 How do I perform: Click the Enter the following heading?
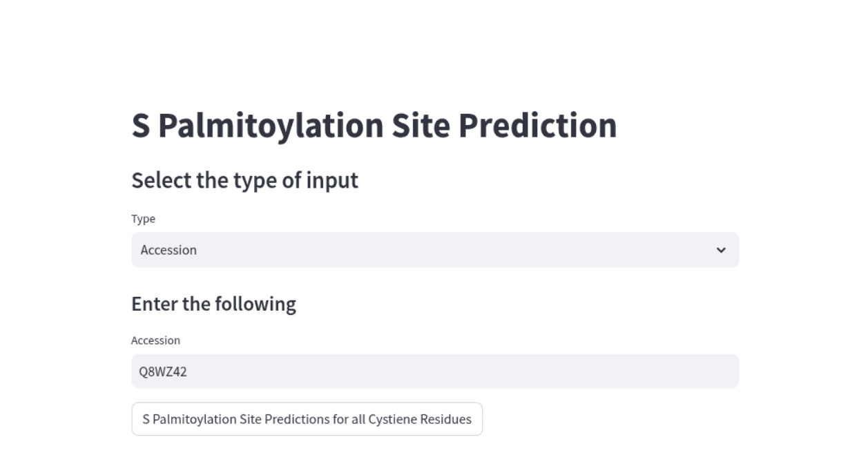point(213,303)
